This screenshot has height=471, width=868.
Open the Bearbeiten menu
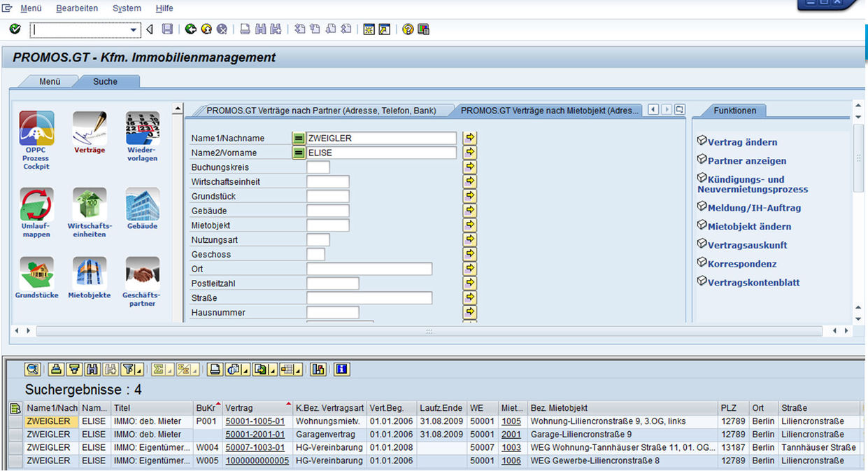click(77, 8)
